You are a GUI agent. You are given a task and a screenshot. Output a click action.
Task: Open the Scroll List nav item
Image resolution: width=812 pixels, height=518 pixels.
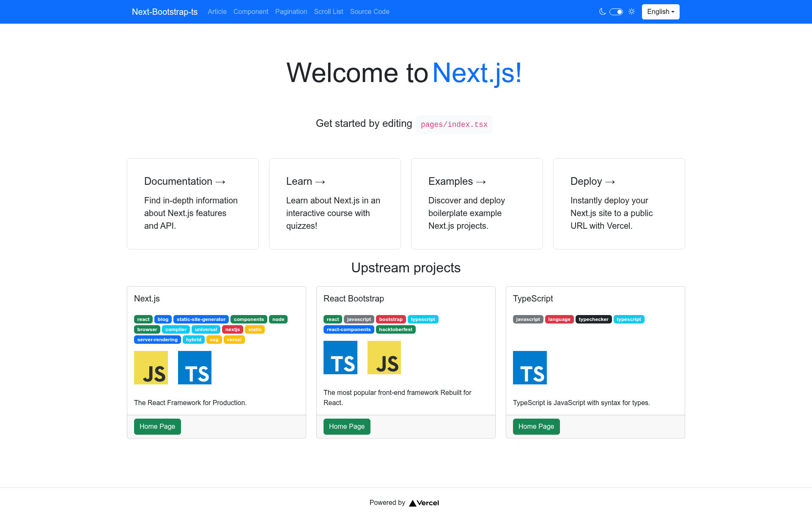tap(329, 12)
